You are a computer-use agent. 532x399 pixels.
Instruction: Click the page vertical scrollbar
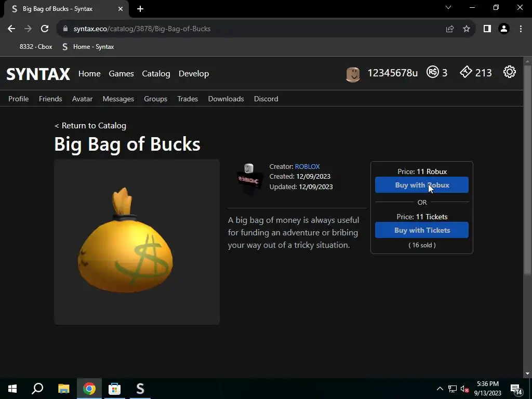click(x=527, y=170)
